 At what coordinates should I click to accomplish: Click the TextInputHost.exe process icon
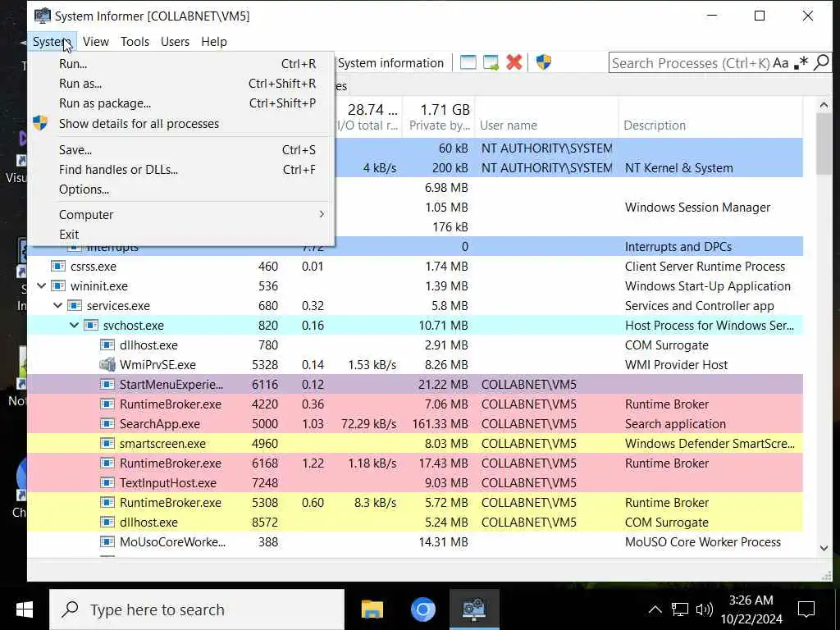coord(107,482)
